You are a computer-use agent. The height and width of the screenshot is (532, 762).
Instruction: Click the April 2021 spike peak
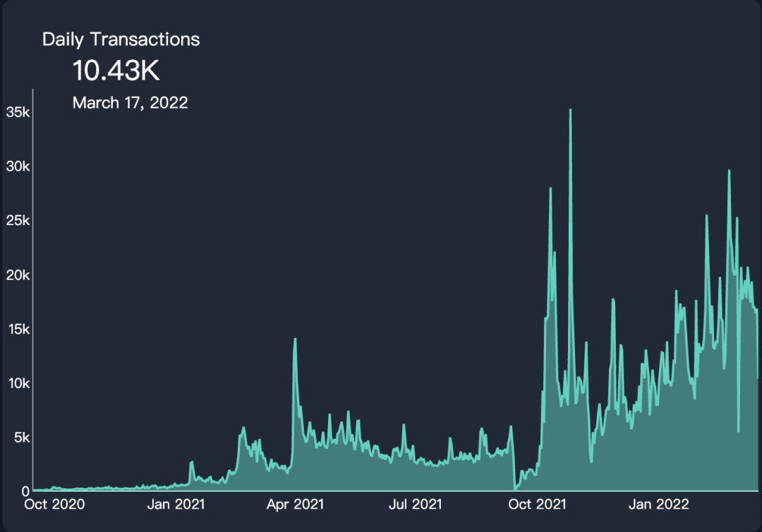pos(295,339)
